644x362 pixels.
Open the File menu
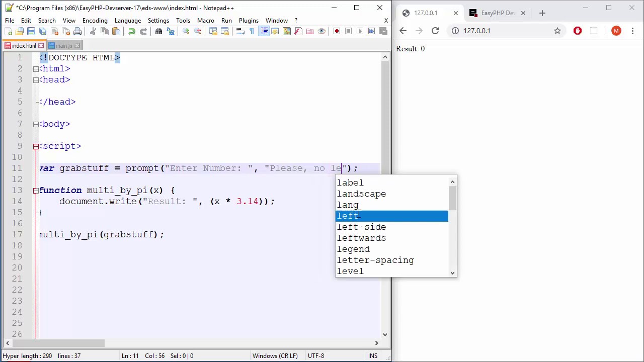coord(10,21)
